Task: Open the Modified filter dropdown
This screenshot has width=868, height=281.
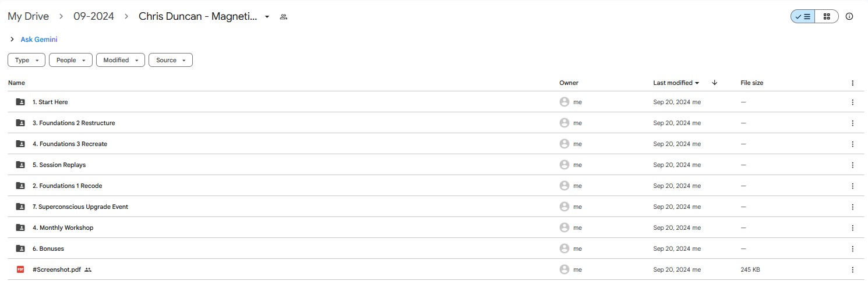Action: tap(121, 60)
